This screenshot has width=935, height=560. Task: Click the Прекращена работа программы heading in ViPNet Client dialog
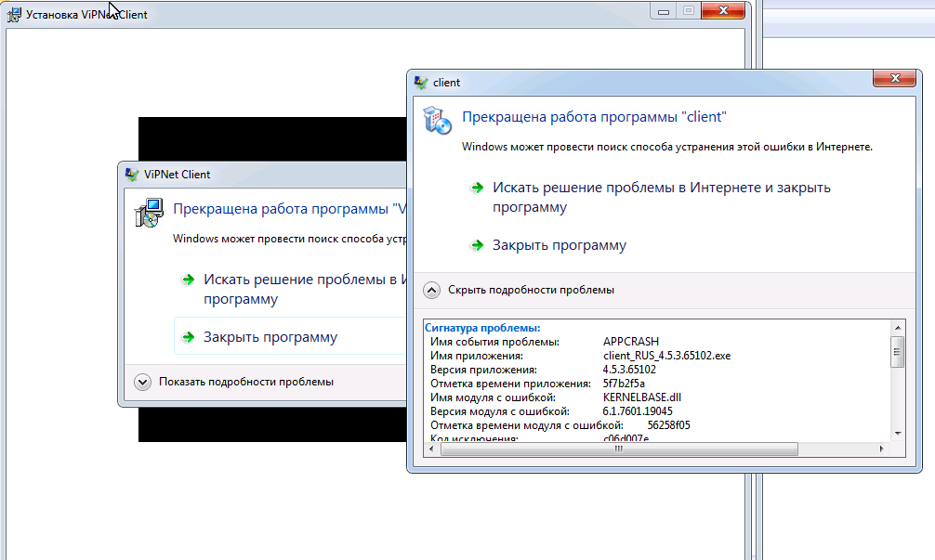[x=290, y=209]
